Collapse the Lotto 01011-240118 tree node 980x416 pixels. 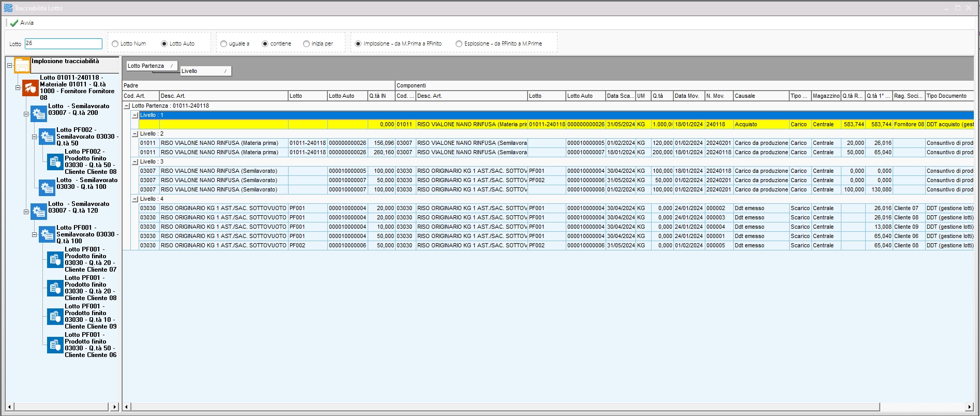pos(18,88)
